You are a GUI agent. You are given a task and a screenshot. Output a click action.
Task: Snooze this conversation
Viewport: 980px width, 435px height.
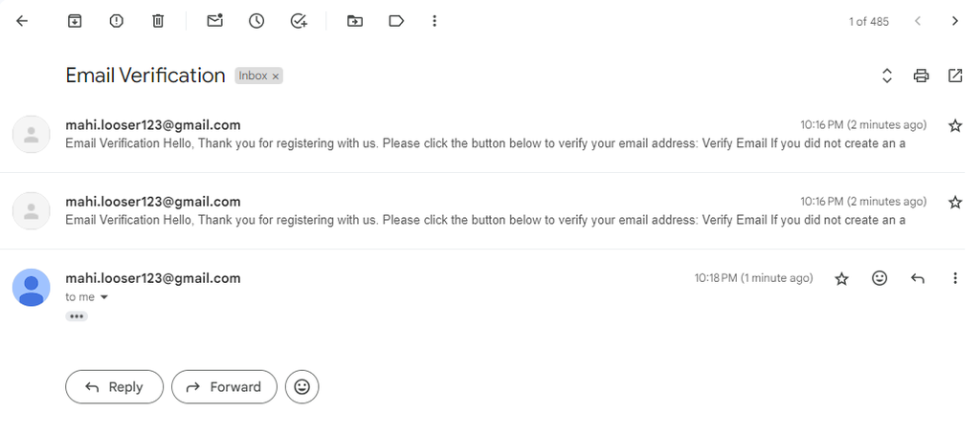pyautogui.click(x=256, y=21)
